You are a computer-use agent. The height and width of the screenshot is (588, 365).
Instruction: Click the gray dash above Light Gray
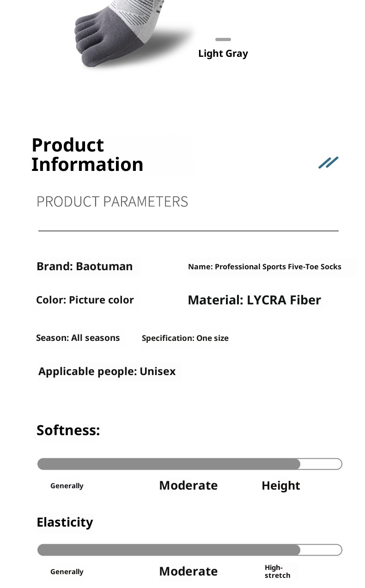(x=223, y=40)
